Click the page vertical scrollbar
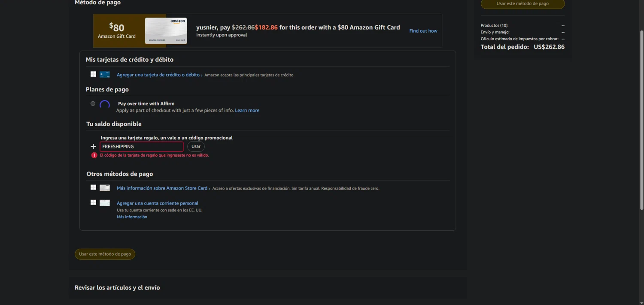The image size is (644, 305). 641,120
